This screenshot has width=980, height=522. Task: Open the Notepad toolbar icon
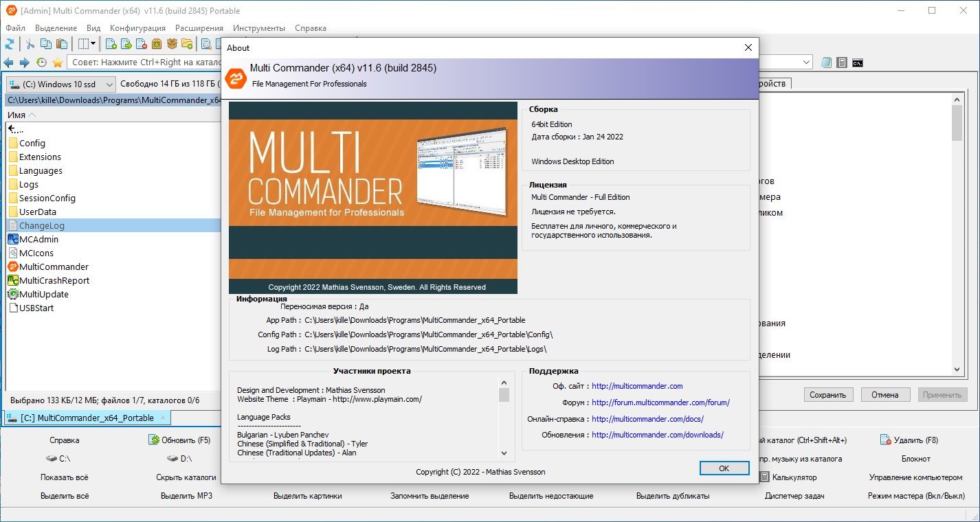point(827,63)
